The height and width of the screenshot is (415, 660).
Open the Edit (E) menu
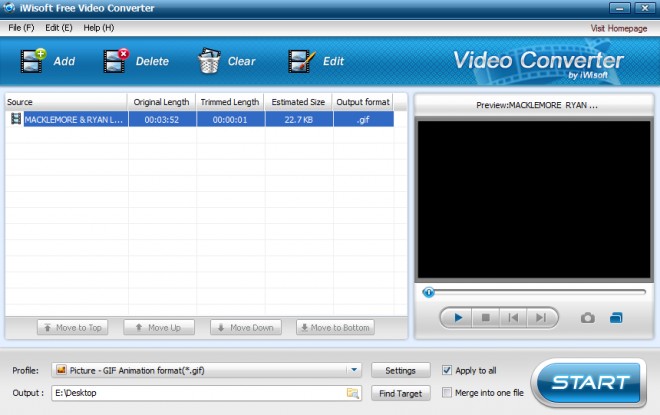(59, 28)
